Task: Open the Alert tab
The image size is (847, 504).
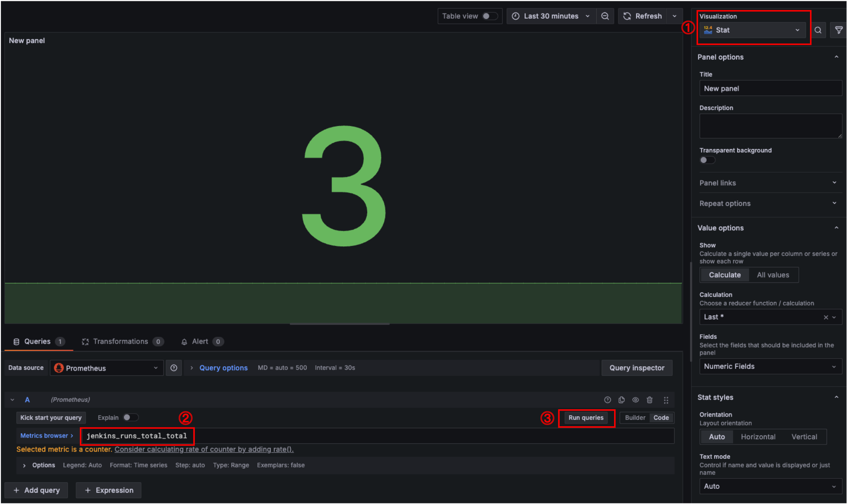Action: (x=200, y=342)
